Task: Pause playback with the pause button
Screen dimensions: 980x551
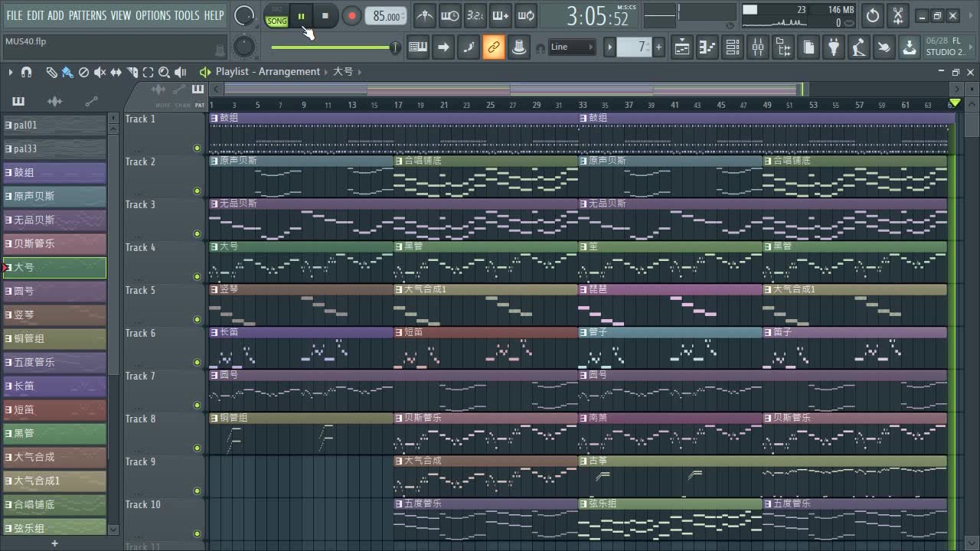Action: [x=301, y=15]
